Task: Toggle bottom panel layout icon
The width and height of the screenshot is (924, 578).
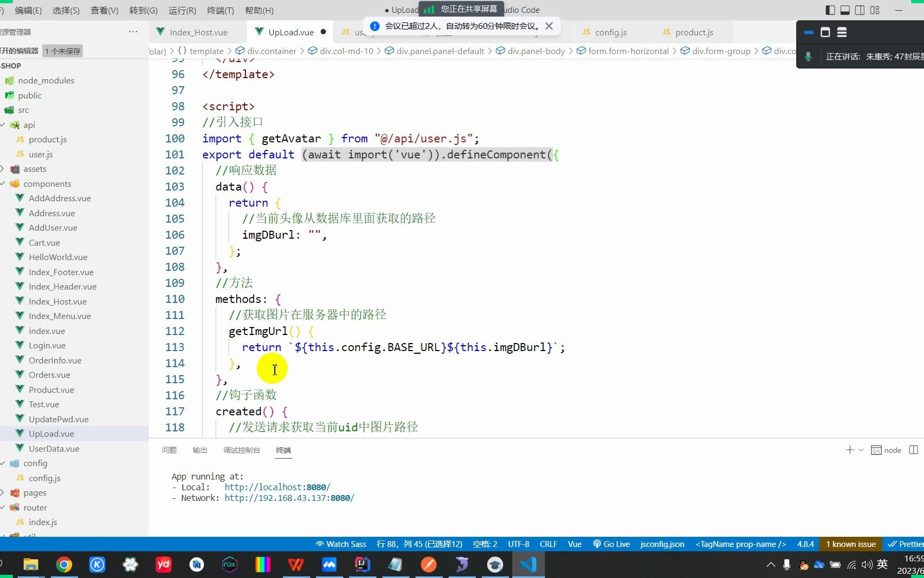Action: [x=845, y=10]
